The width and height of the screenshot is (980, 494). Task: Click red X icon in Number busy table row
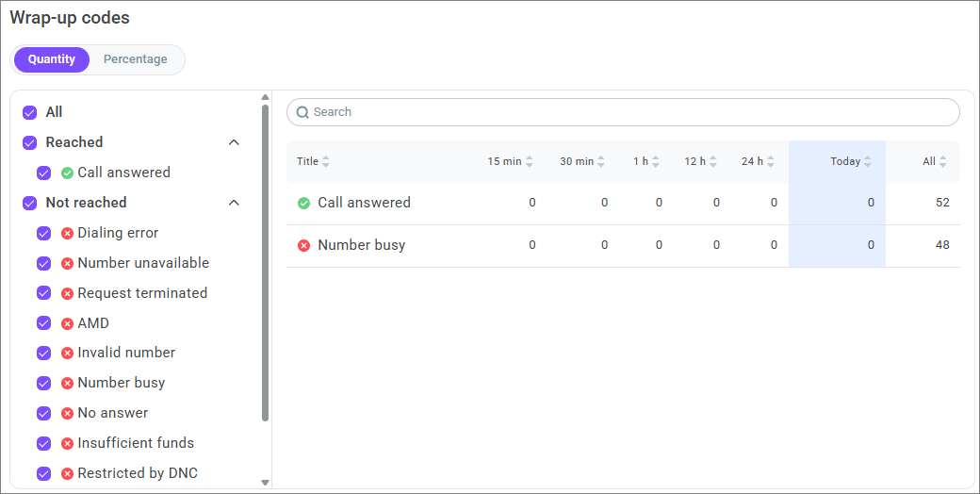click(303, 246)
